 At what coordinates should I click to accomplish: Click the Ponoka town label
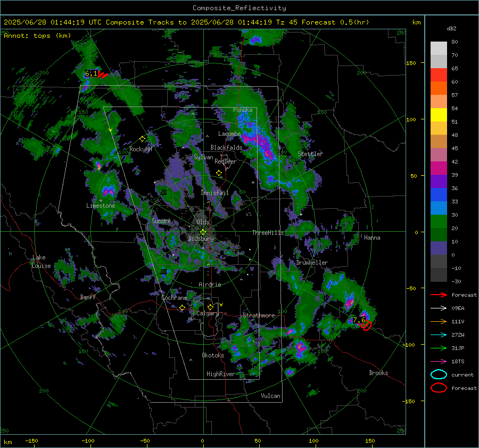[243, 110]
